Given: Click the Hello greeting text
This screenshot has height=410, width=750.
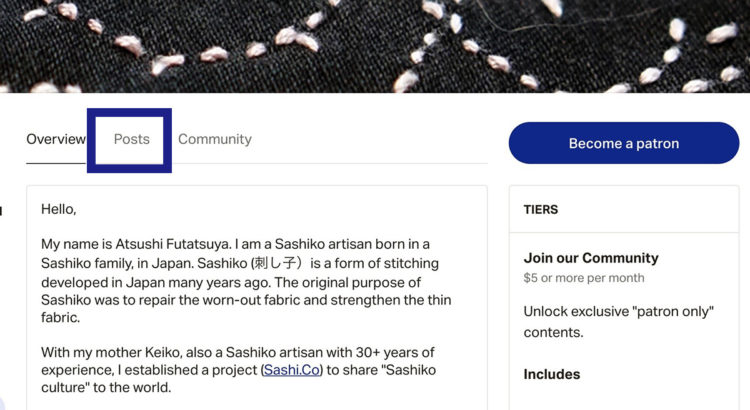Looking at the screenshot, I should 59,210.
